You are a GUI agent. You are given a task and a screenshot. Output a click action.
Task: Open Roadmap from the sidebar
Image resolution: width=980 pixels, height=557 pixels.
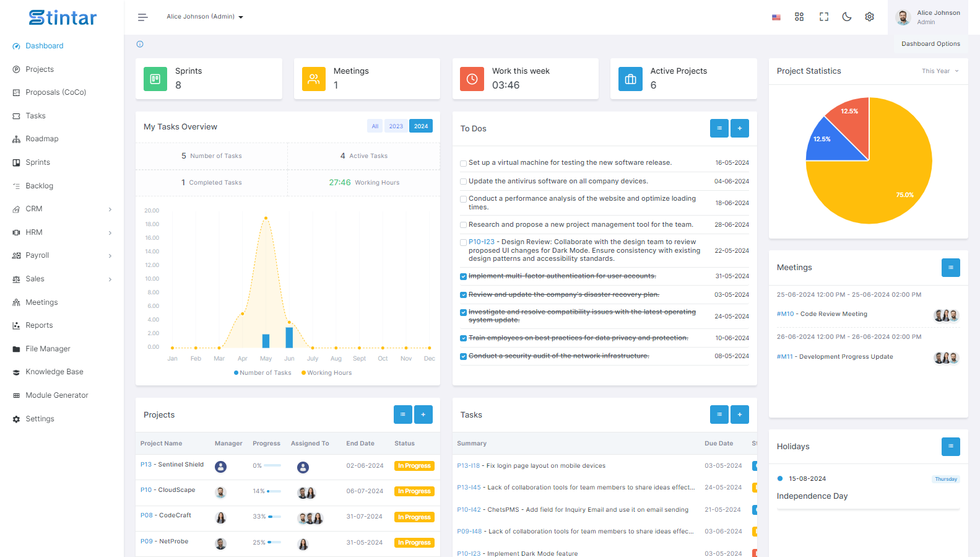tap(42, 139)
